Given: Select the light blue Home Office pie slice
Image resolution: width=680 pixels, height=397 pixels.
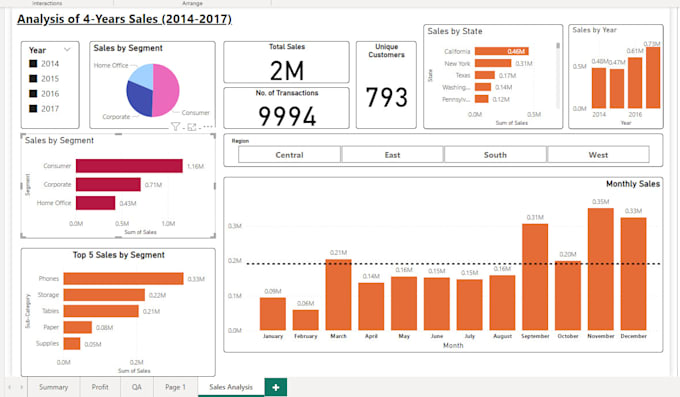Looking at the screenshot, I should point(142,75).
